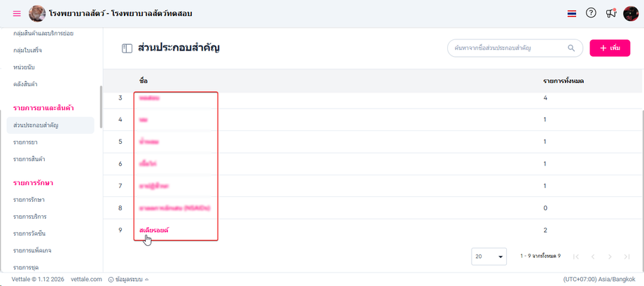This screenshot has height=286, width=644.
Task: Expand the ข้อมูลระบบ system info footer
Action: click(129, 279)
